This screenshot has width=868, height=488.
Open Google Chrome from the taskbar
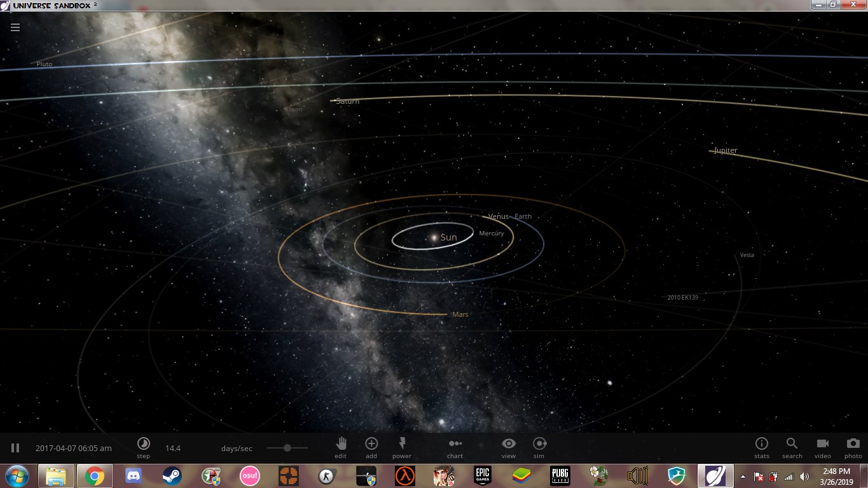click(x=95, y=476)
